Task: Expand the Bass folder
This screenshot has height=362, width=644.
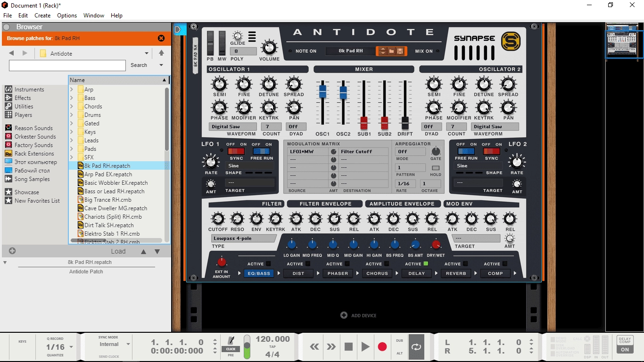Action: click(x=72, y=98)
